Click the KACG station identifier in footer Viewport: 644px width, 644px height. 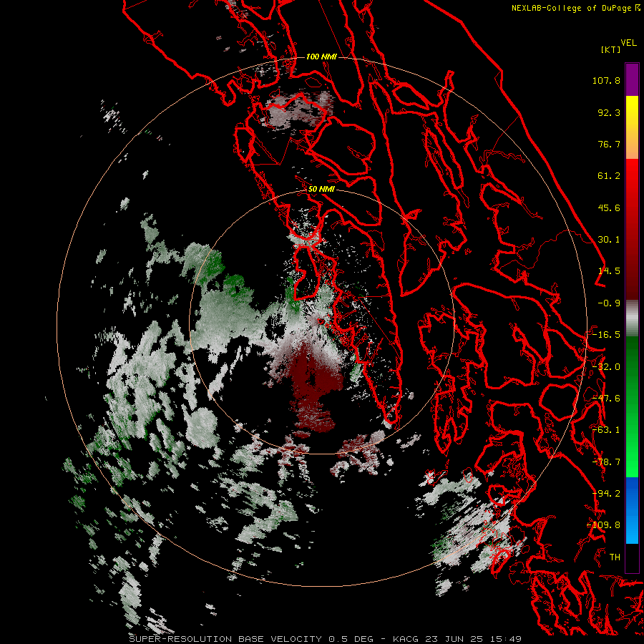pos(406,639)
